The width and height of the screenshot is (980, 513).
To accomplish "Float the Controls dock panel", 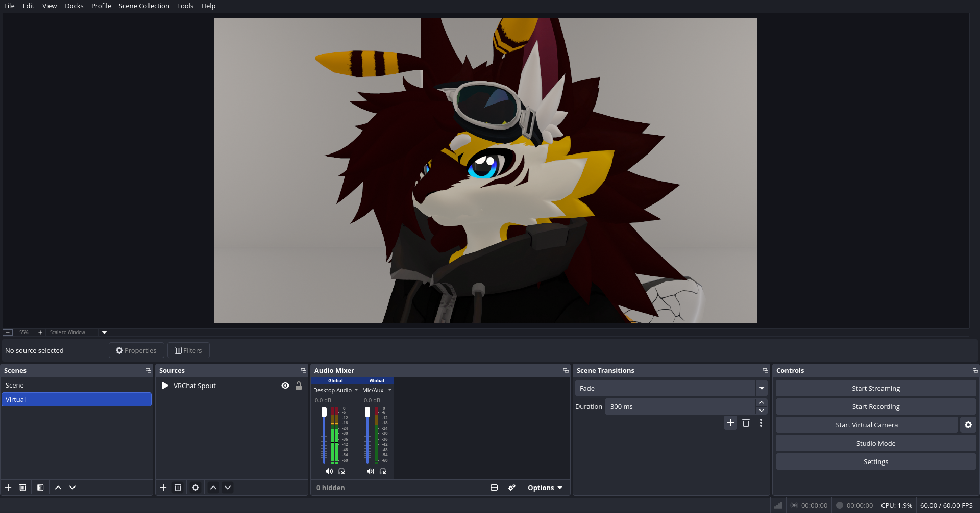I will 975,370.
